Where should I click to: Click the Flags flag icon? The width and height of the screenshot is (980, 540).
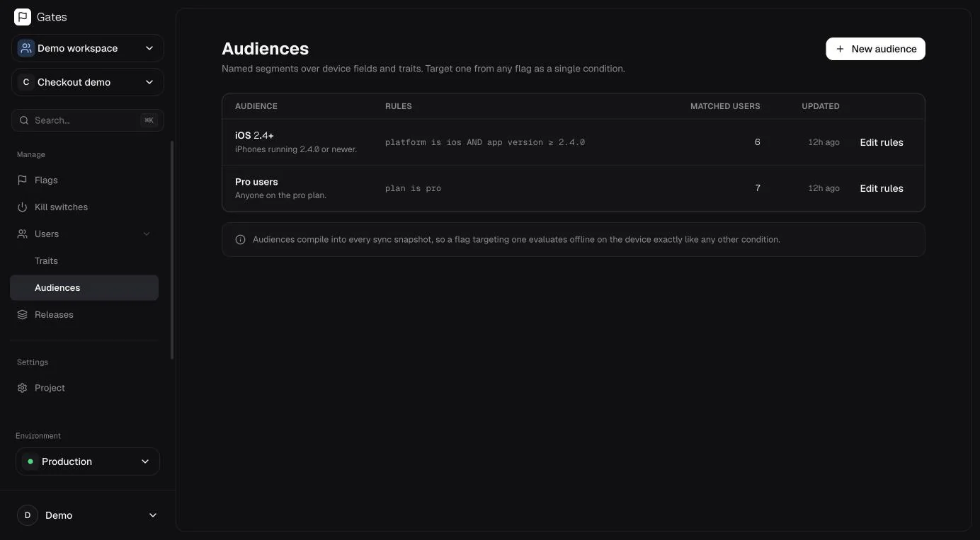click(x=22, y=180)
